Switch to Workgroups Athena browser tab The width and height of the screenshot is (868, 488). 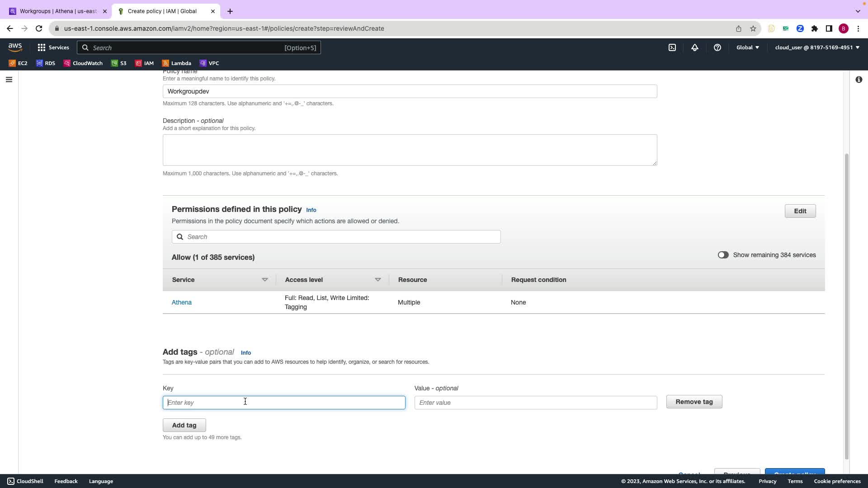pos(57,11)
